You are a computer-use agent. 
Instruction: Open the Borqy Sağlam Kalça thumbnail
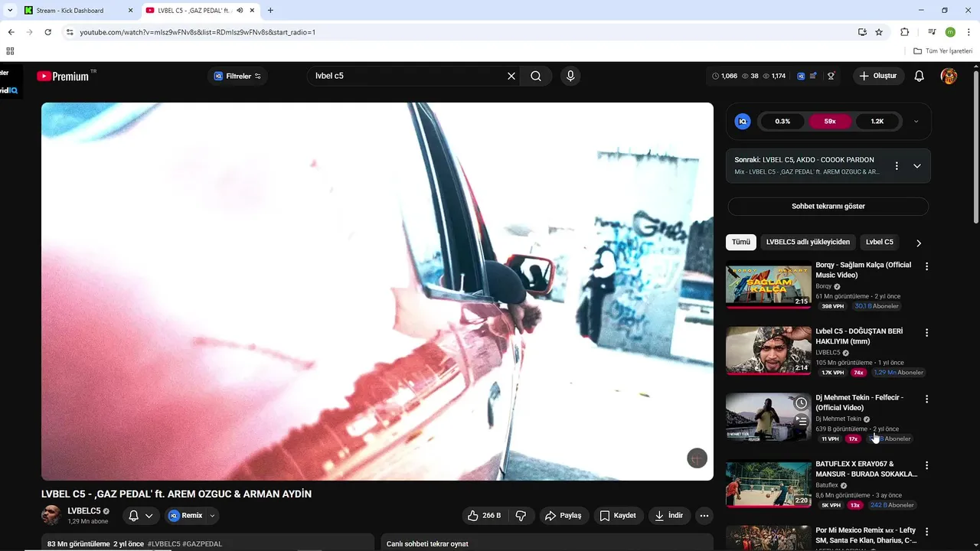pos(769,284)
